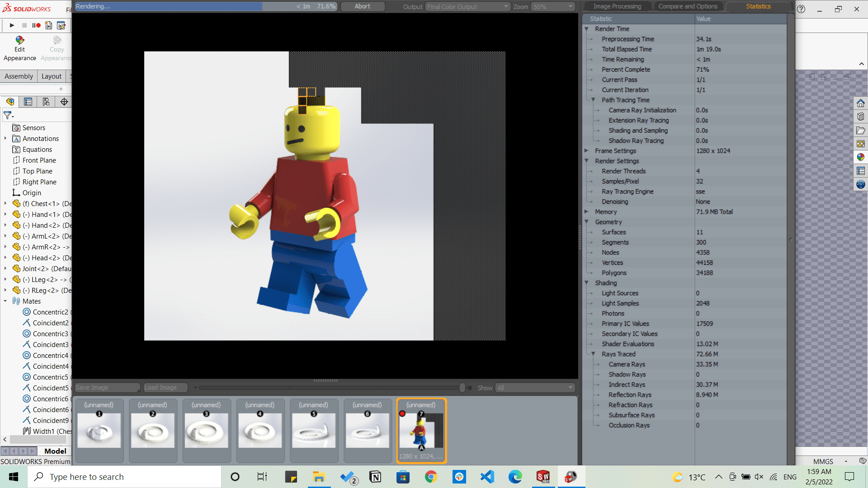Open the DimXpertManager crosshair tab
This screenshot has height=488, width=868.
tap(64, 102)
